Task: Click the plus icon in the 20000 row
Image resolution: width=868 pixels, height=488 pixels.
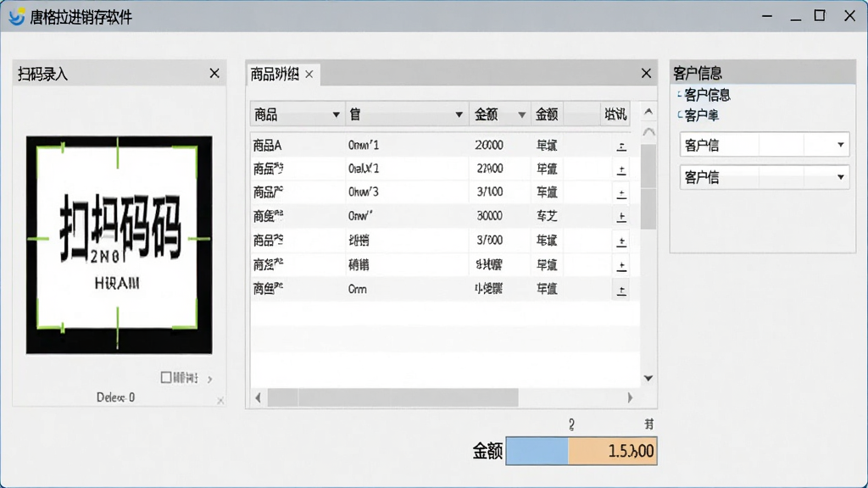Action: point(621,146)
